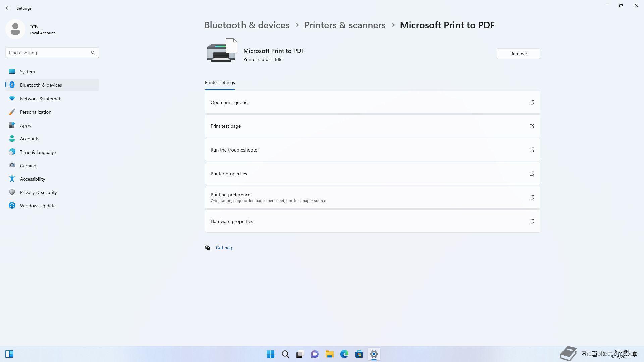Go to Time & language
644x362 pixels.
pos(52,152)
